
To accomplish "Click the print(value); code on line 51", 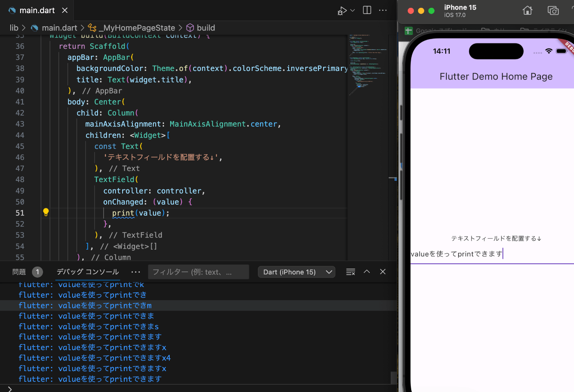I will [x=141, y=213].
